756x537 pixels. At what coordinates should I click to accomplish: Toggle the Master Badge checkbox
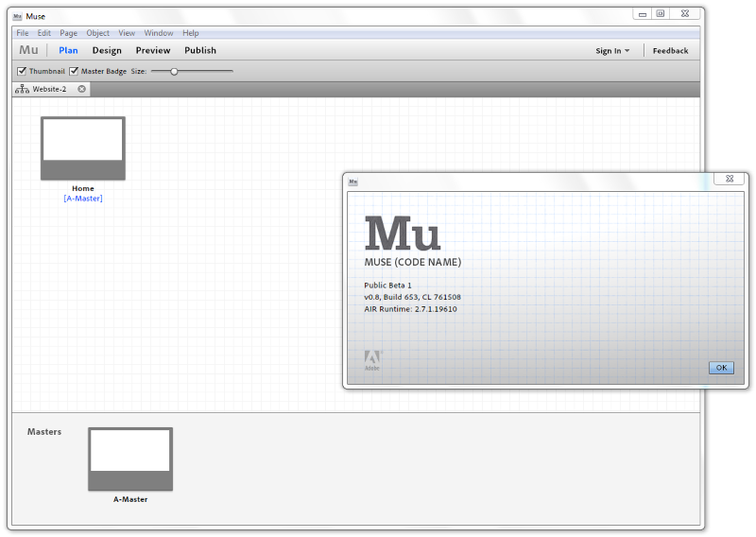[74, 72]
